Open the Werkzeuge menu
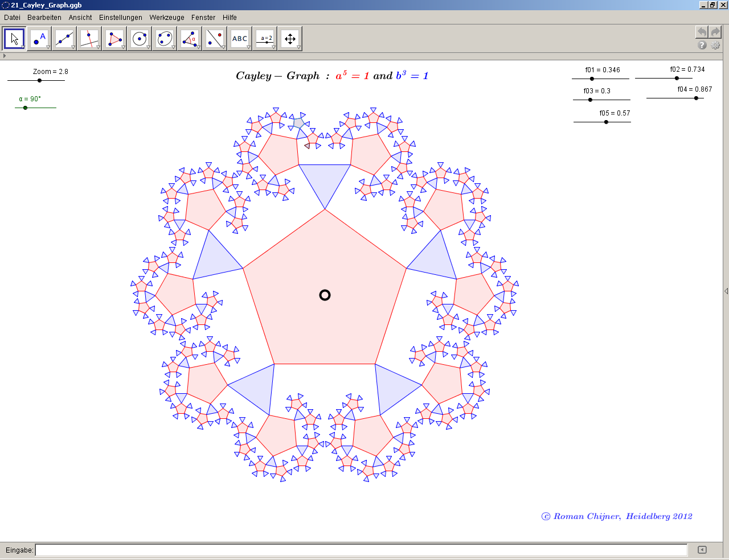The height and width of the screenshot is (560, 729). [167, 18]
